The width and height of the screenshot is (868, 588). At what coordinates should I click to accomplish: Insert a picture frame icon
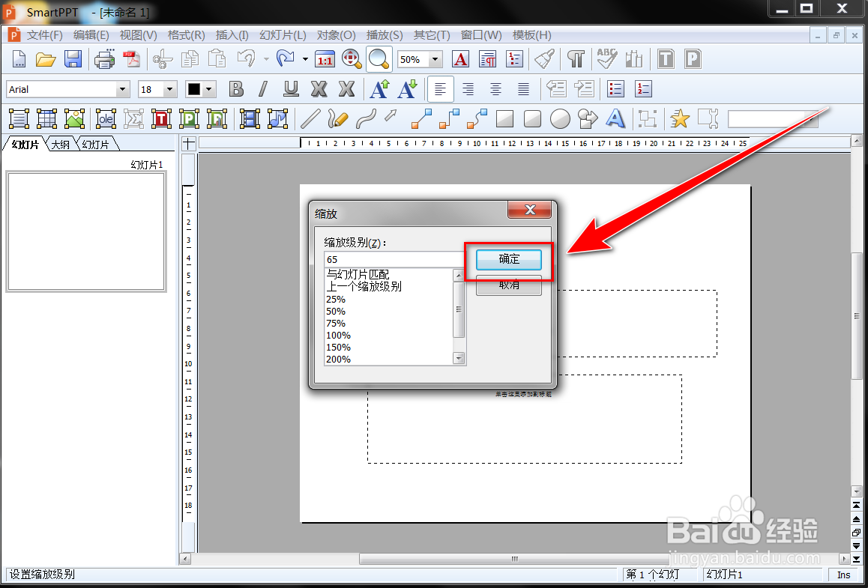click(74, 118)
